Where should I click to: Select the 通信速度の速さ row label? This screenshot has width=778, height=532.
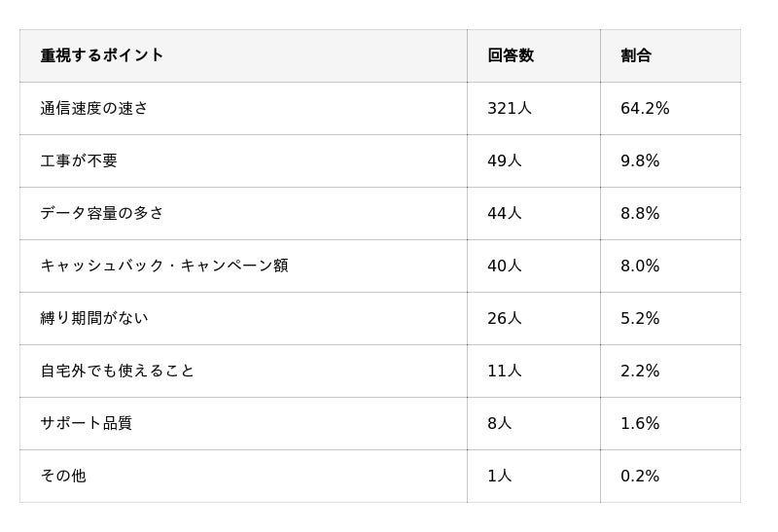94,108
